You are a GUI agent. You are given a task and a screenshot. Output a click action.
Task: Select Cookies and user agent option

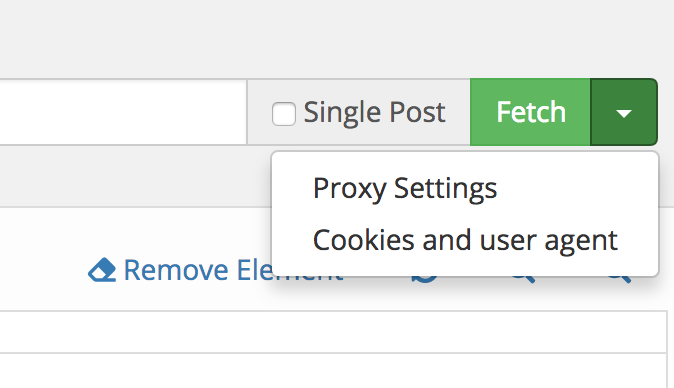click(x=465, y=240)
